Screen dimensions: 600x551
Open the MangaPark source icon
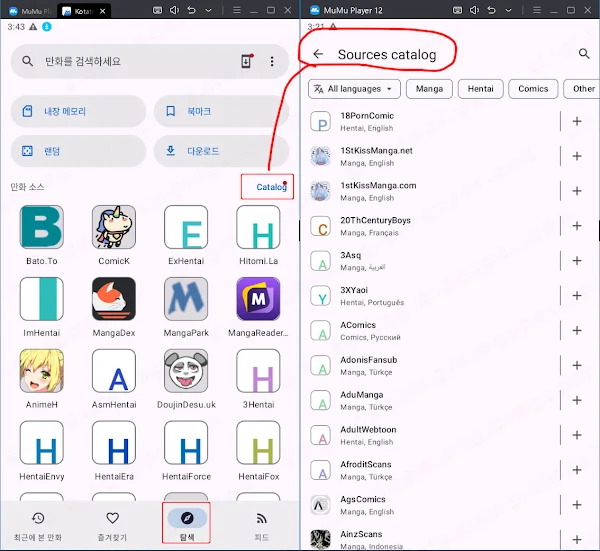[x=186, y=299]
